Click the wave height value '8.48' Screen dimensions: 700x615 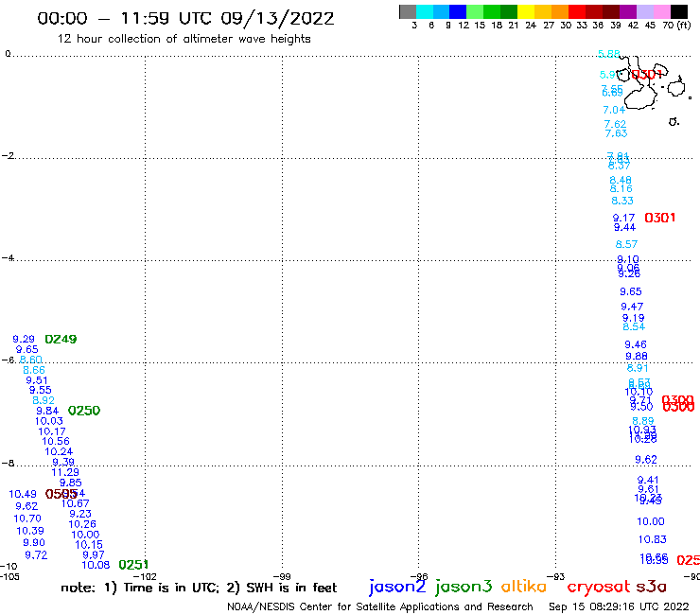(x=621, y=180)
